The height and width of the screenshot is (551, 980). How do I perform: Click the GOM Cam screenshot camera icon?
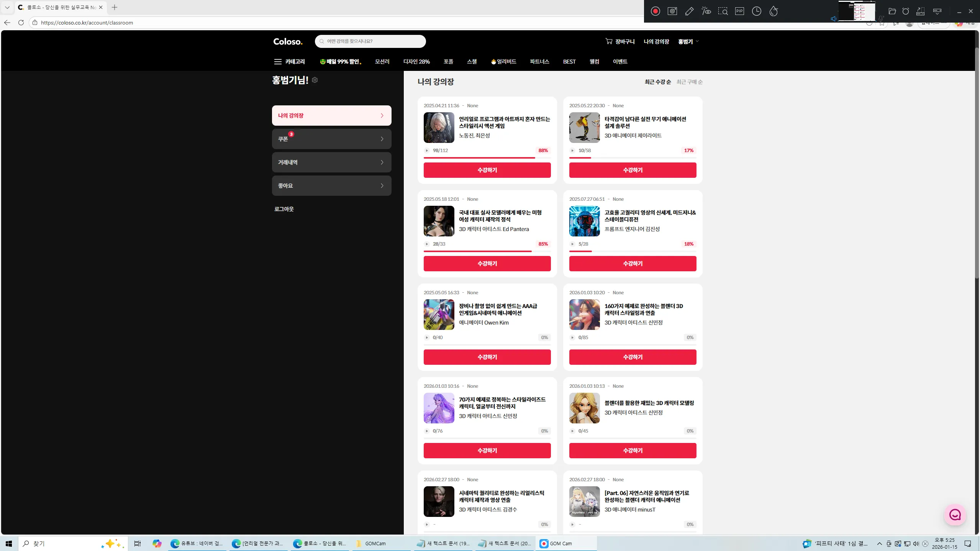[672, 11]
